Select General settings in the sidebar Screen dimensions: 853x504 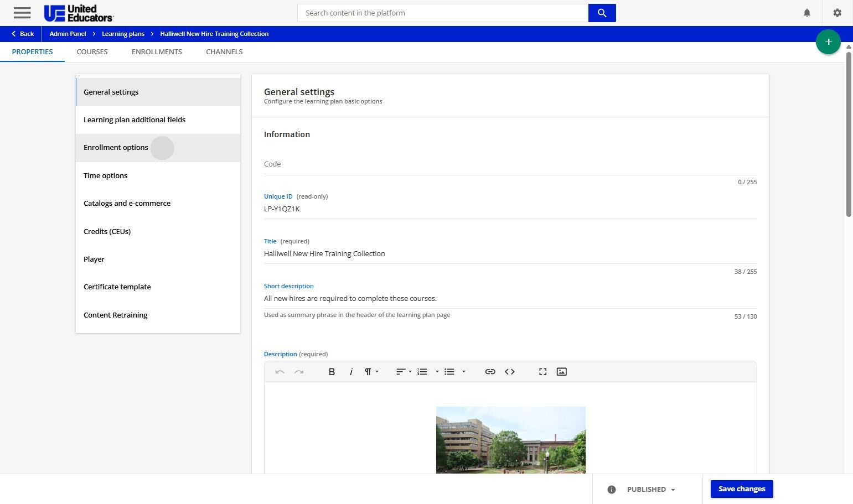click(158, 92)
